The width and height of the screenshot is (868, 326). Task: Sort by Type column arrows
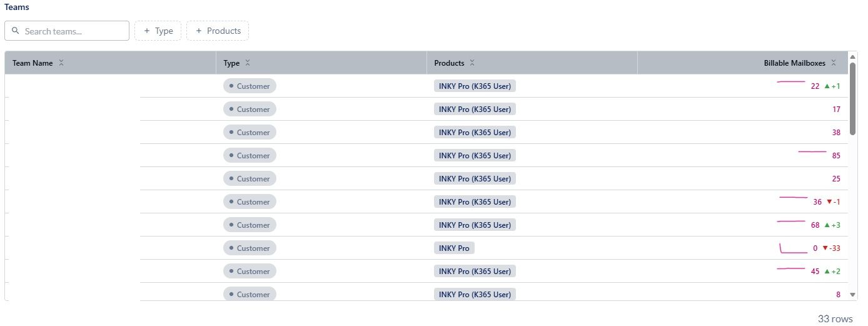click(x=248, y=63)
